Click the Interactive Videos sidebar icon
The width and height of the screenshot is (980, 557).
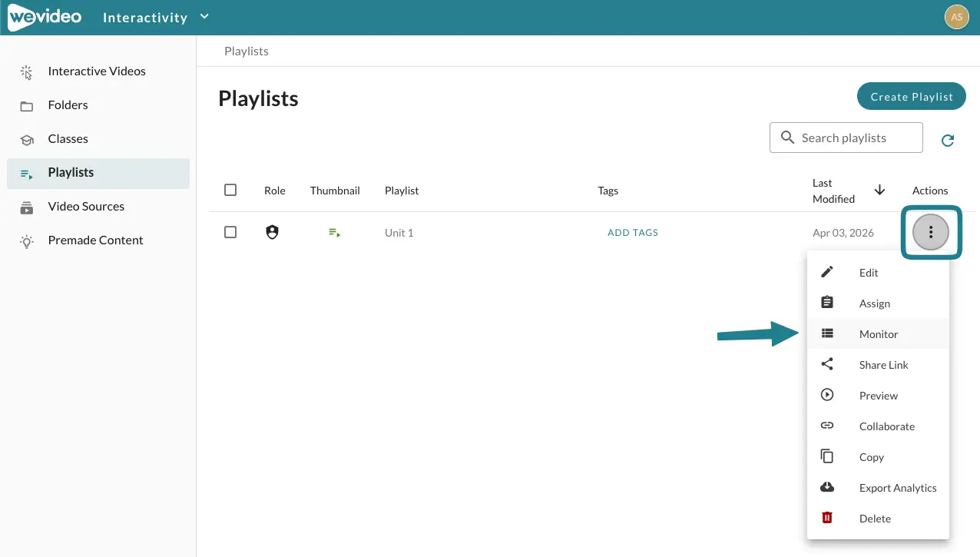click(x=27, y=71)
